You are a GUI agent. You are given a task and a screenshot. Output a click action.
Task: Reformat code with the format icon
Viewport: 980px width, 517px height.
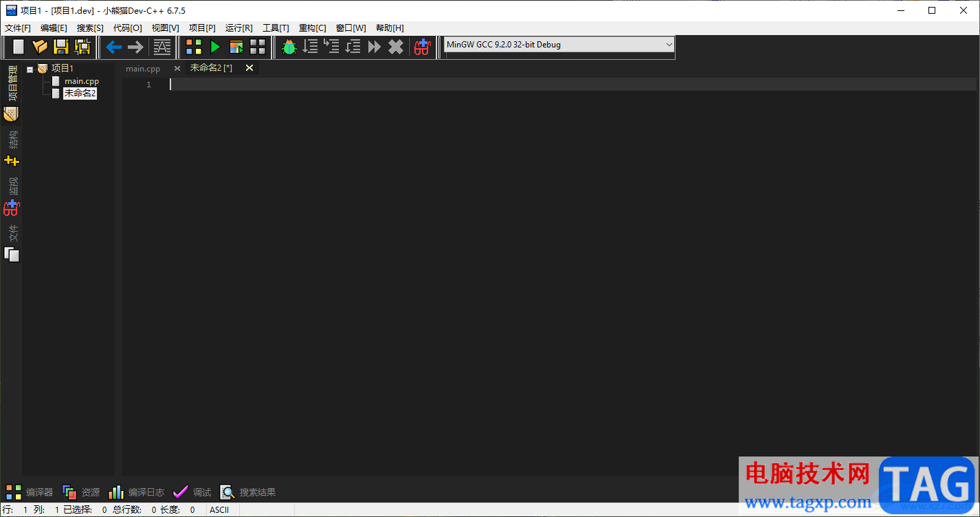pyautogui.click(x=162, y=47)
